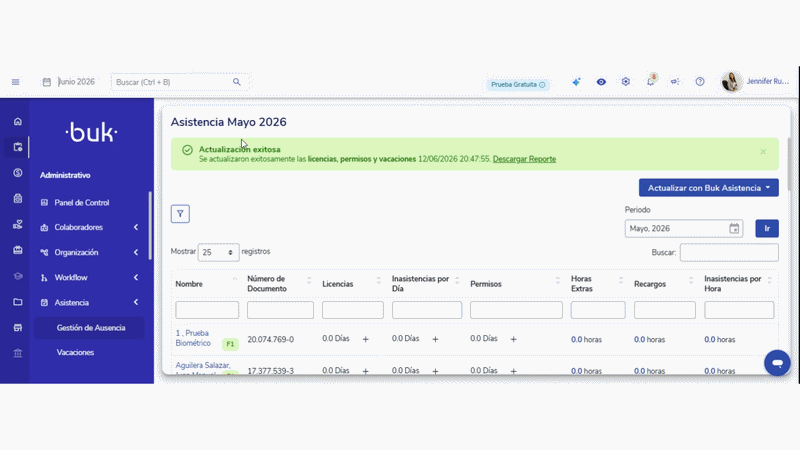Click the F1 badge on Prueba Biométrico
Screen dimensions: 800x450
pos(230,344)
